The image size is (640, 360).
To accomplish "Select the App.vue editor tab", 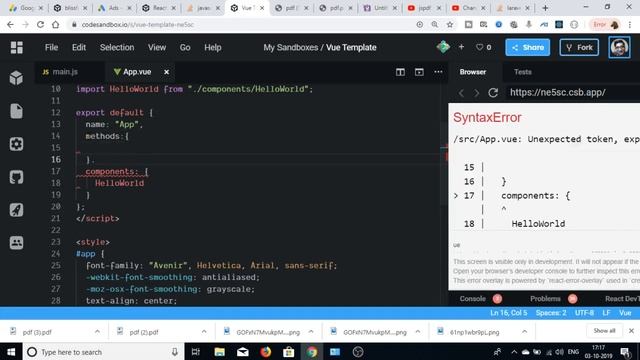I will [137, 72].
